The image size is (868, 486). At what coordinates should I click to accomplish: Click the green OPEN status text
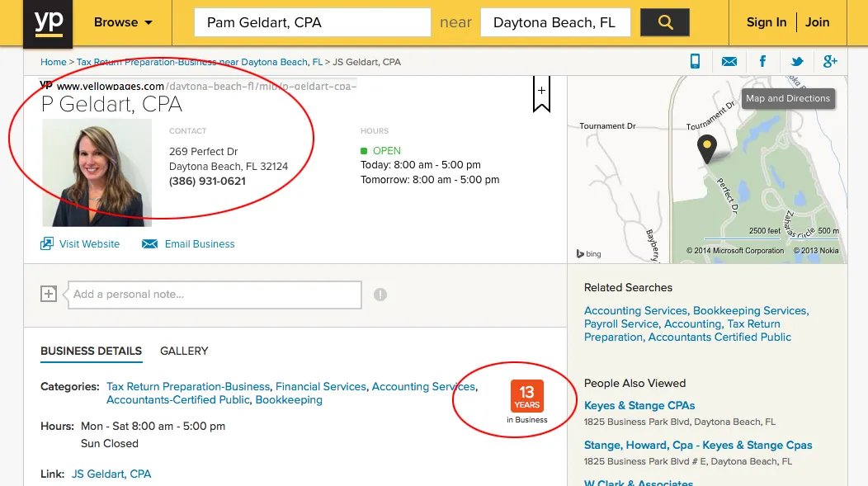pos(386,150)
